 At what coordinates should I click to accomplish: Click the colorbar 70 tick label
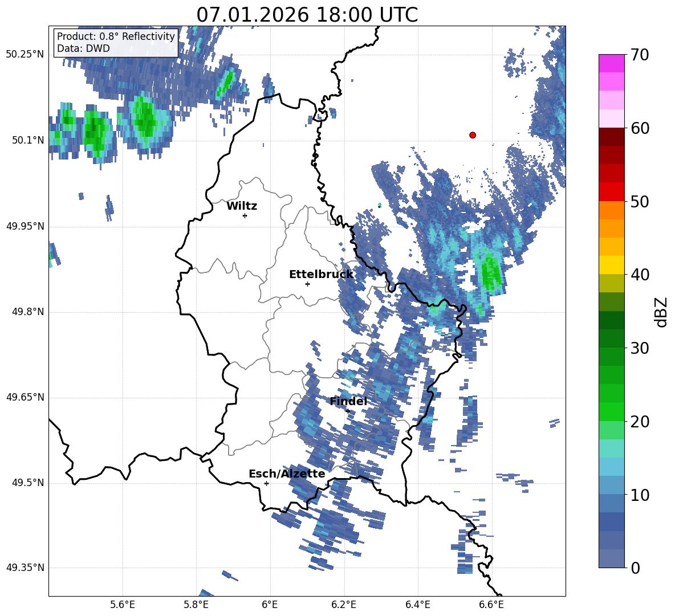point(640,55)
